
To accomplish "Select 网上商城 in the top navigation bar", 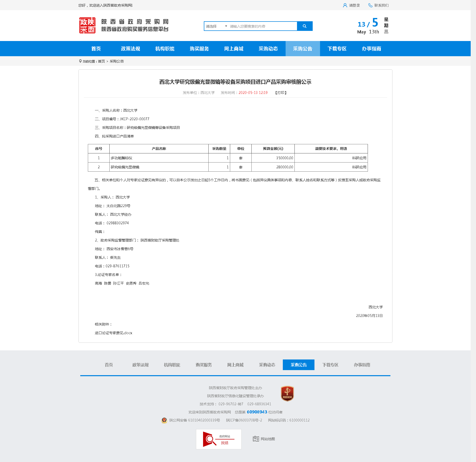I will coord(234,49).
